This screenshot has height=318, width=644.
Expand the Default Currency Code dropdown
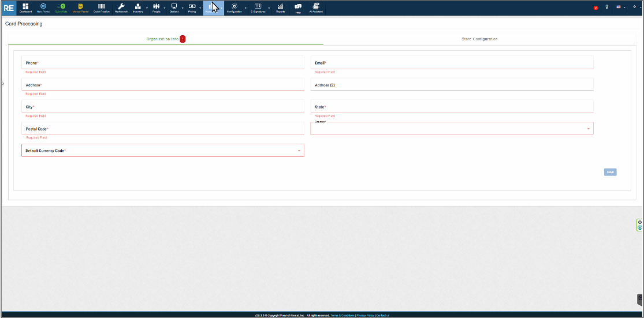162,151
